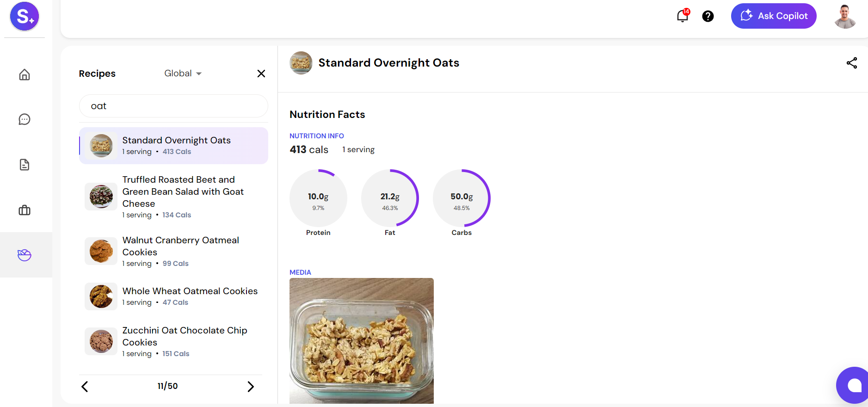
Task: Click the 11/50 page indicator
Action: click(x=167, y=386)
